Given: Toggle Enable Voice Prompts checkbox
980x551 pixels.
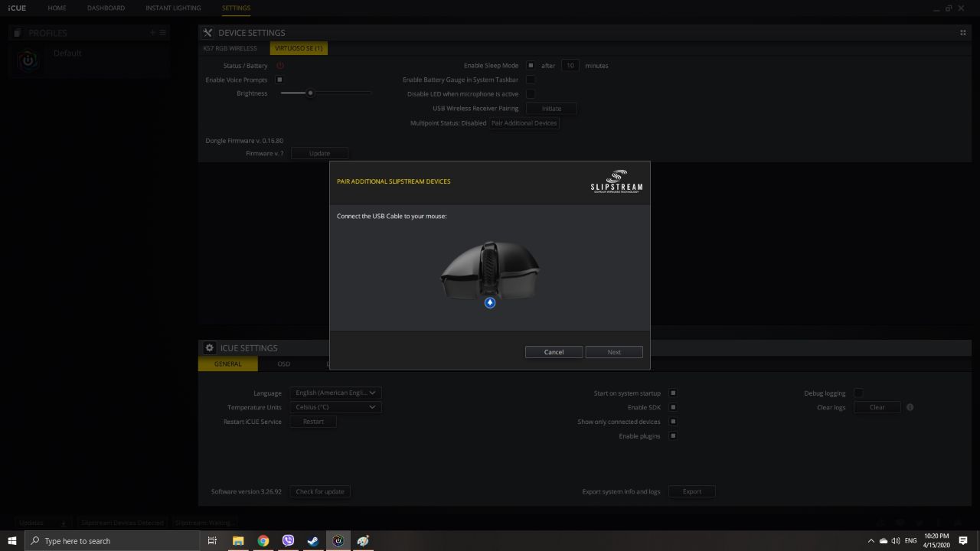Looking at the screenshot, I should [x=279, y=80].
